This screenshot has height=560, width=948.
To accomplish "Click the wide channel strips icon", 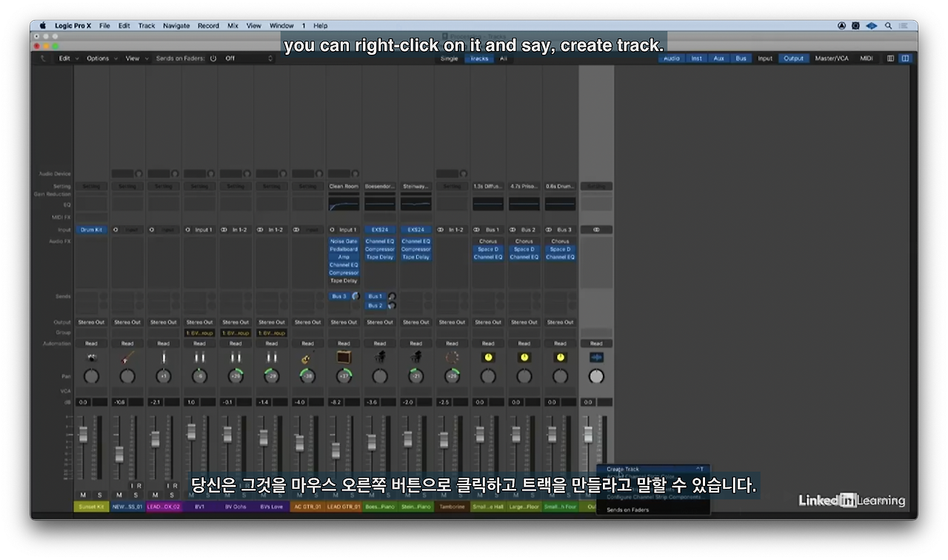I will (905, 59).
